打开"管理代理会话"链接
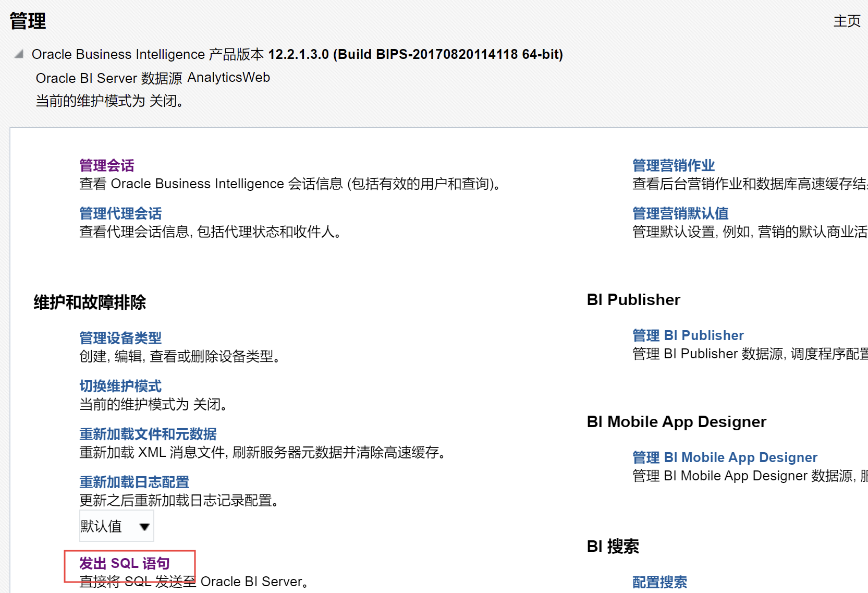 (x=119, y=213)
